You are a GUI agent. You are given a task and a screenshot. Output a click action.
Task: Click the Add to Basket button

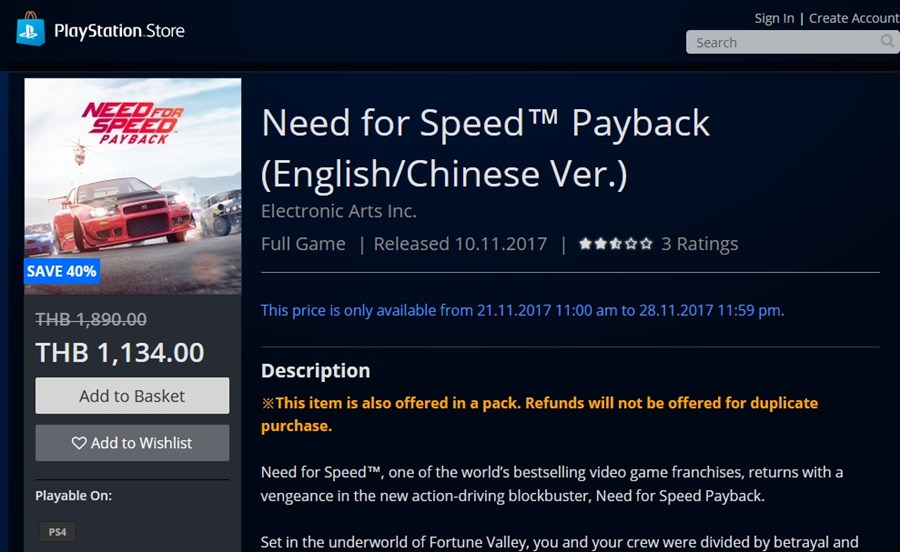click(132, 395)
